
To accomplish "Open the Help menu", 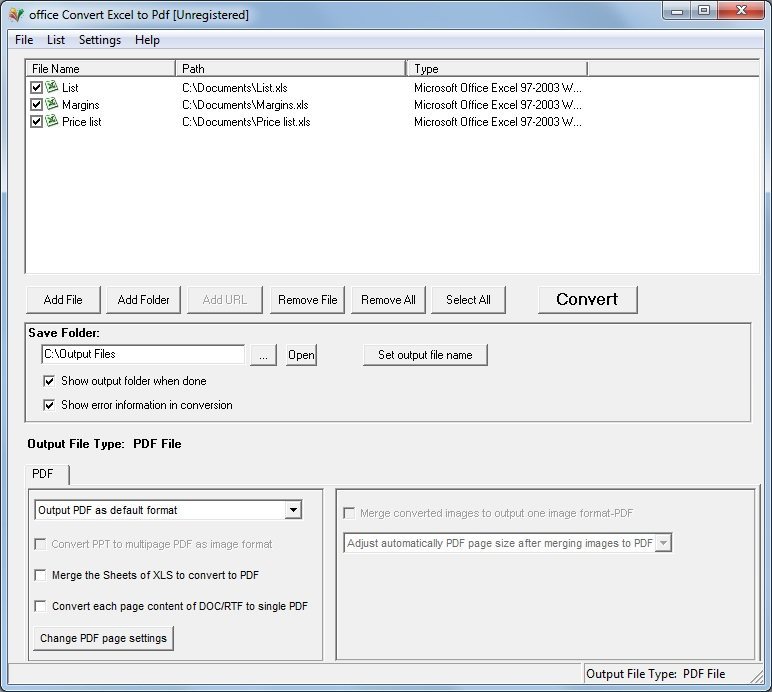I will 147,40.
